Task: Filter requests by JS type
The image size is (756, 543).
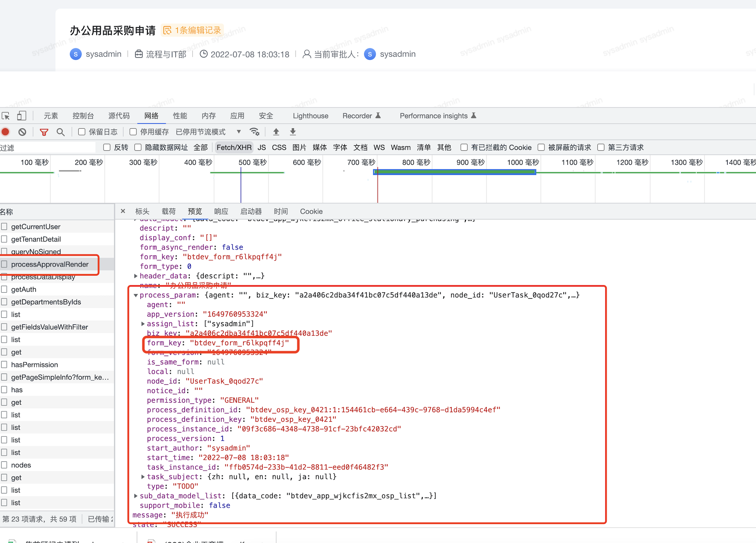Action: click(x=262, y=147)
